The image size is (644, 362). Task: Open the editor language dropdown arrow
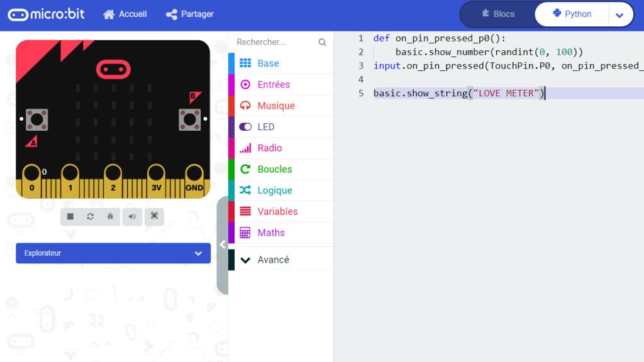[619, 15]
